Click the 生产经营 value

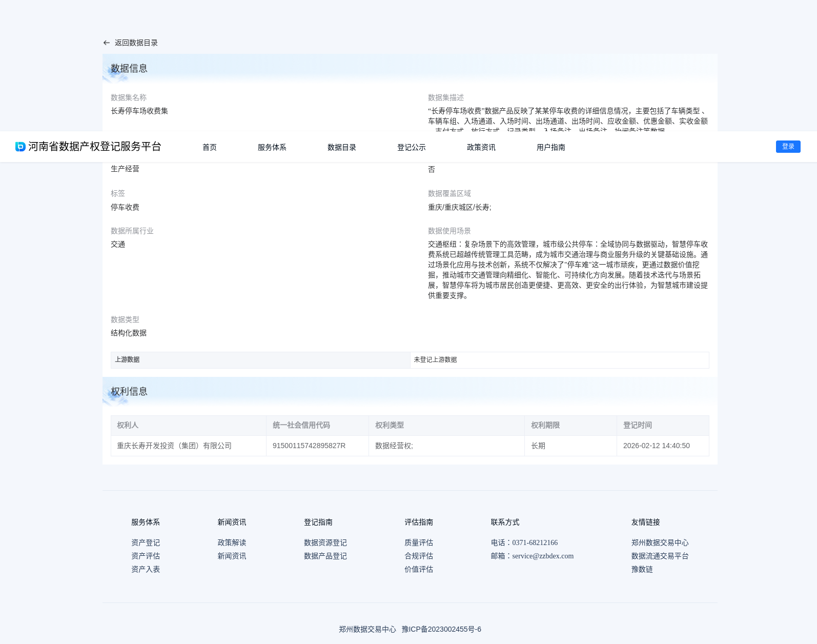tap(125, 169)
